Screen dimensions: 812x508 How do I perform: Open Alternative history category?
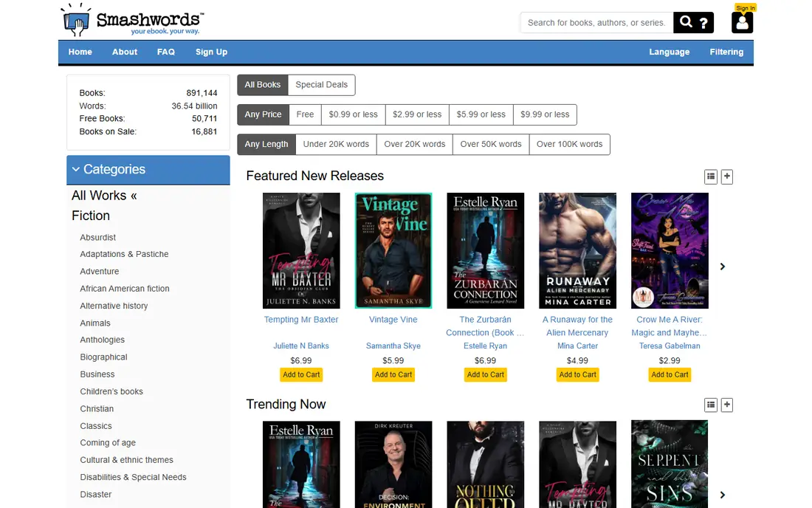[114, 306]
